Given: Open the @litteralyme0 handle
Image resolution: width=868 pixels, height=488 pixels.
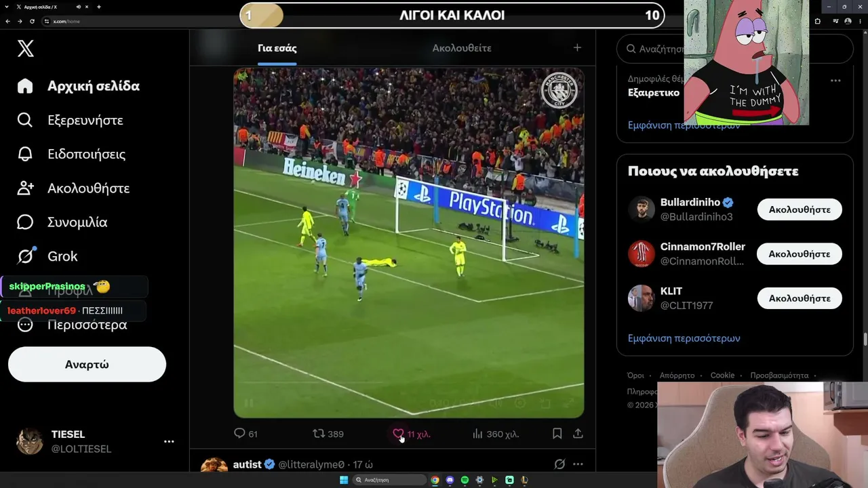Looking at the screenshot, I should [311, 464].
